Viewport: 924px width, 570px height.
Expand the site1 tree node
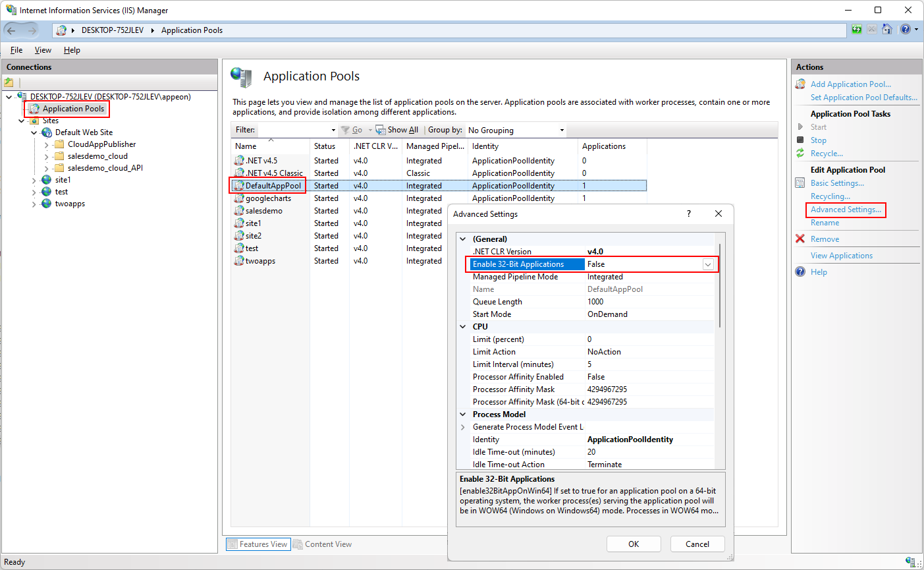coord(34,180)
